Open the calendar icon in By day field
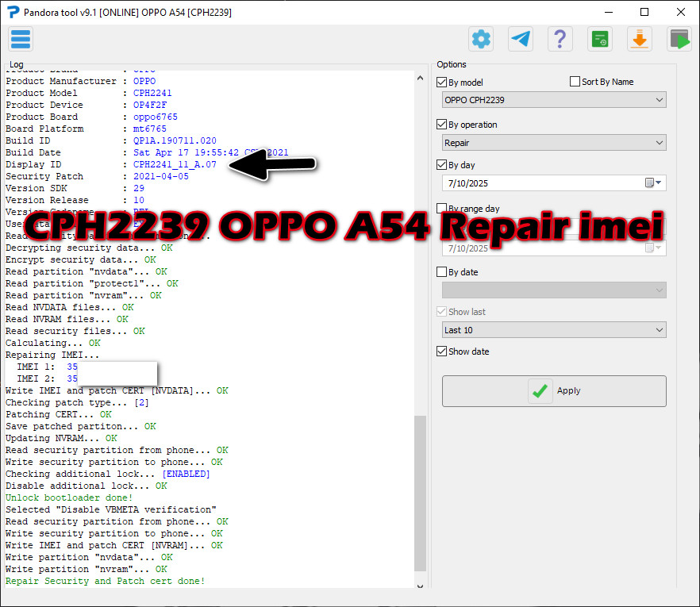700x607 pixels. coord(654,182)
